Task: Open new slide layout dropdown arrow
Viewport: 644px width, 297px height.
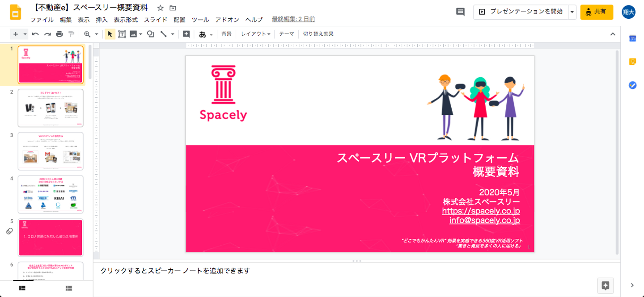Action: pyautogui.click(x=25, y=34)
